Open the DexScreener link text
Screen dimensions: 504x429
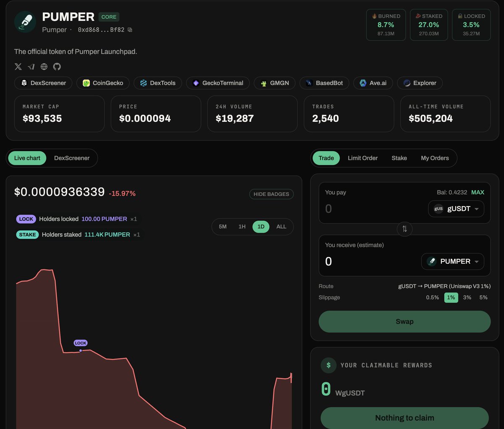(48, 83)
